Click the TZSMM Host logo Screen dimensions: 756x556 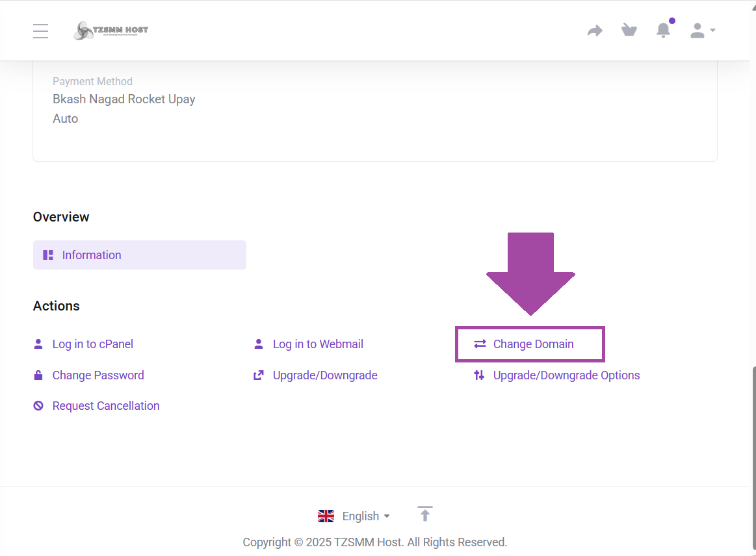pos(111,30)
